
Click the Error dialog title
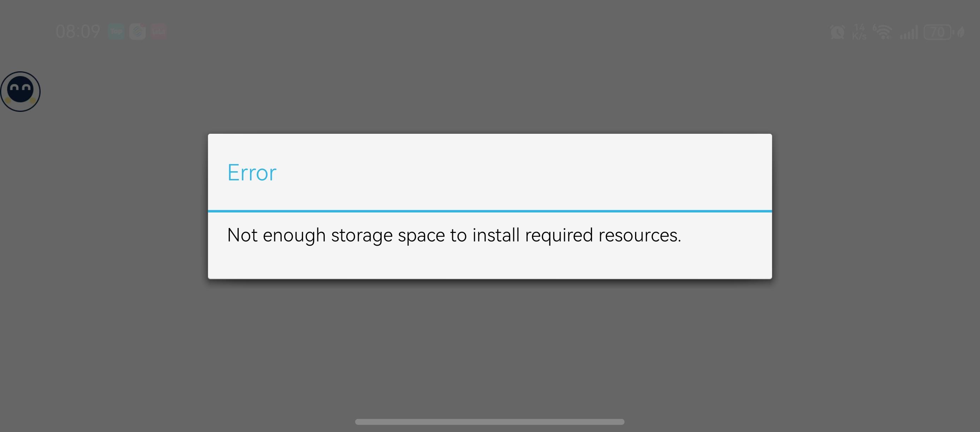tap(252, 173)
